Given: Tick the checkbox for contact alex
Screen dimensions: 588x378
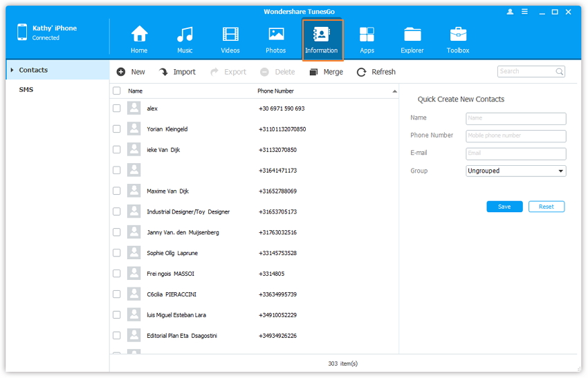Looking at the screenshot, I should pos(116,108).
